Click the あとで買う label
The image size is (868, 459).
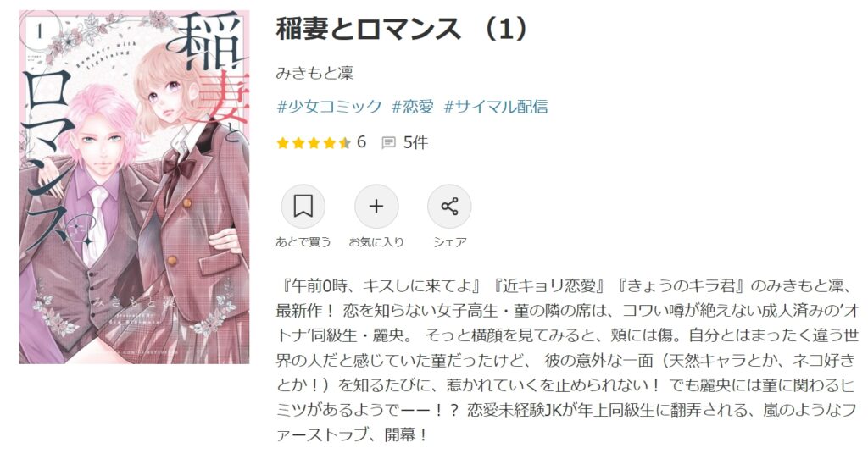coord(303,241)
